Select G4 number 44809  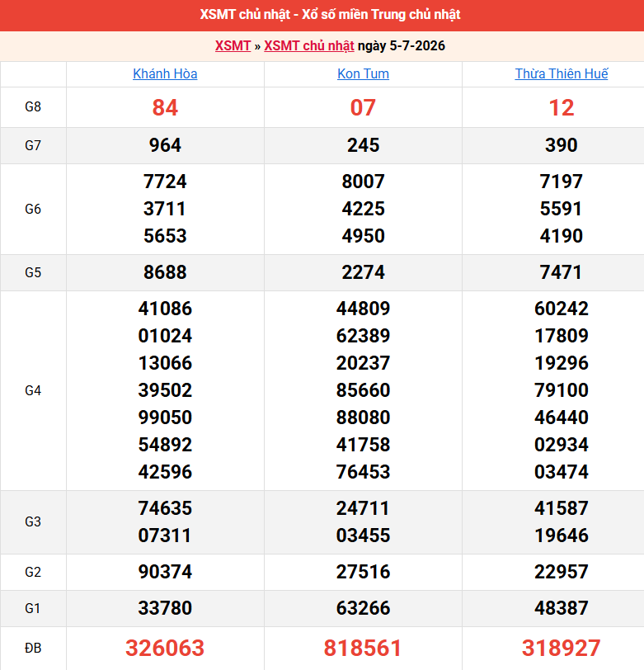(x=363, y=309)
